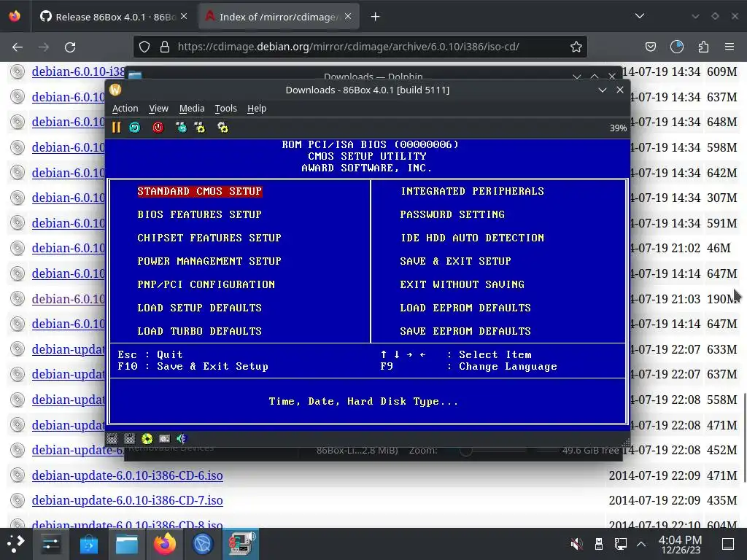Image resolution: width=747 pixels, height=560 pixels.
Task: Pause the emulation in 86Box toolbar
Action: coord(116,127)
